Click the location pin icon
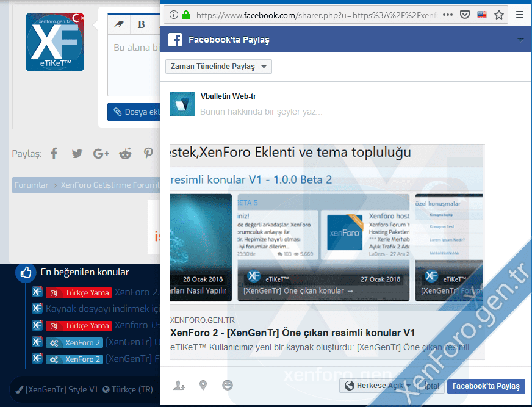 click(203, 385)
